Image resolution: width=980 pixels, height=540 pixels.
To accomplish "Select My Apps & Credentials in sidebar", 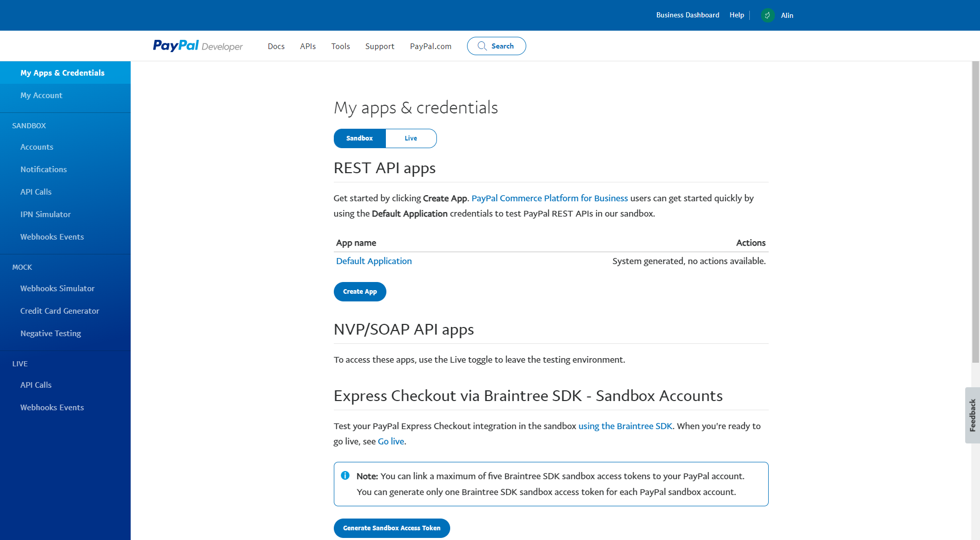I will (x=65, y=73).
